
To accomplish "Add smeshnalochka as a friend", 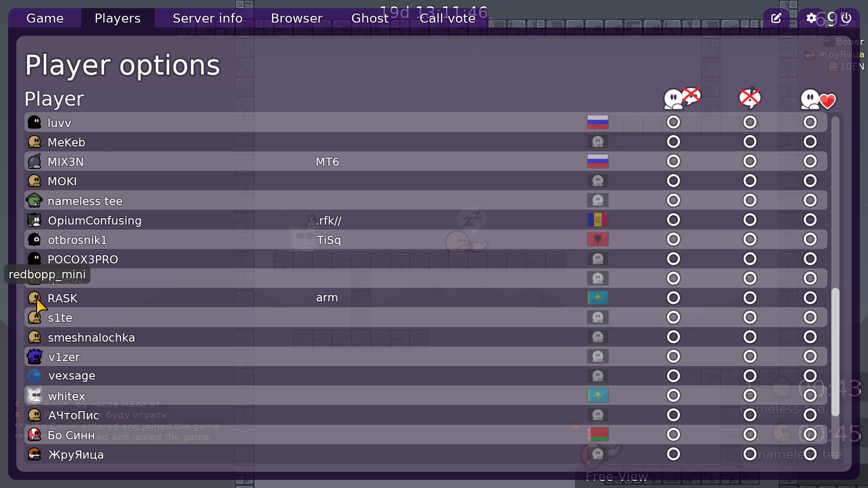I will coord(810,337).
